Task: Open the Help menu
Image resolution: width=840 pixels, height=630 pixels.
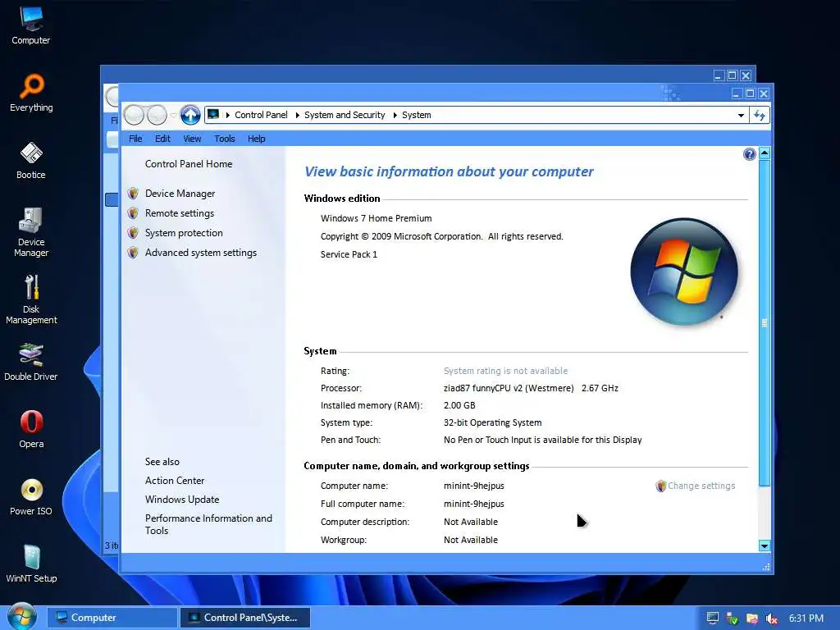Action: (257, 139)
